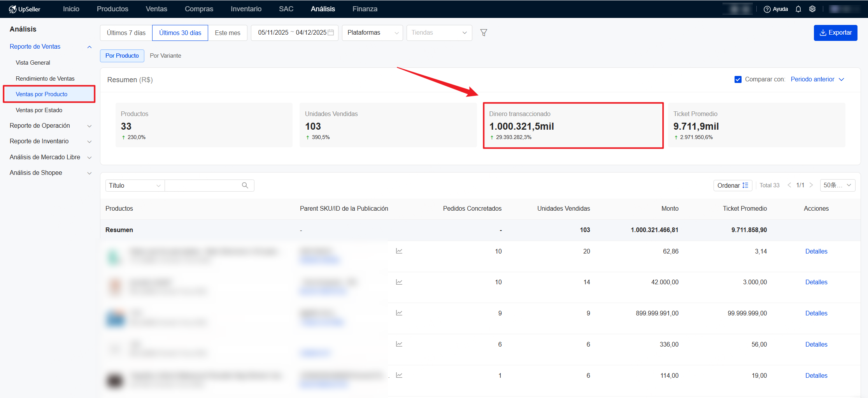868x398 pixels.
Task: Open trend chart icon for the 42.000,00 row
Action: (399, 282)
